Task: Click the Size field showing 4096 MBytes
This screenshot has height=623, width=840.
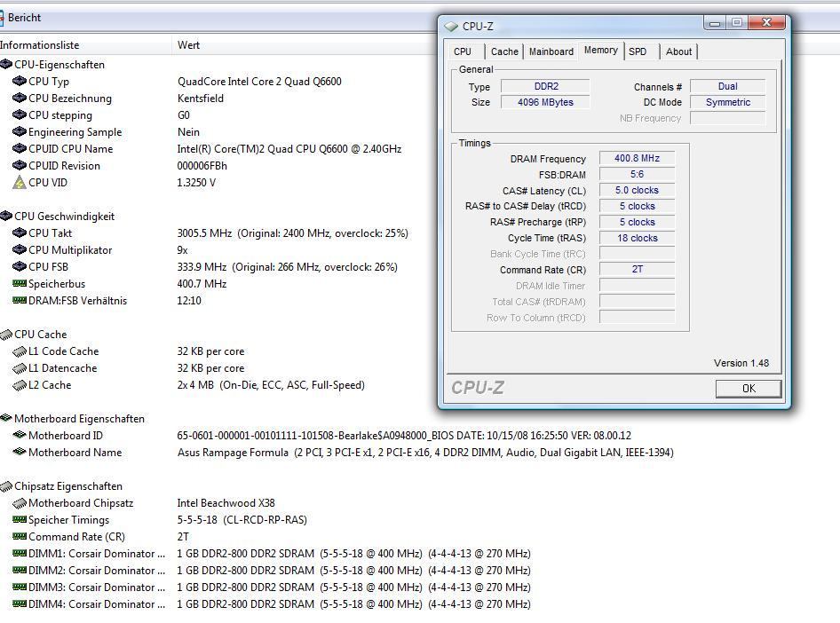Action: (x=545, y=102)
